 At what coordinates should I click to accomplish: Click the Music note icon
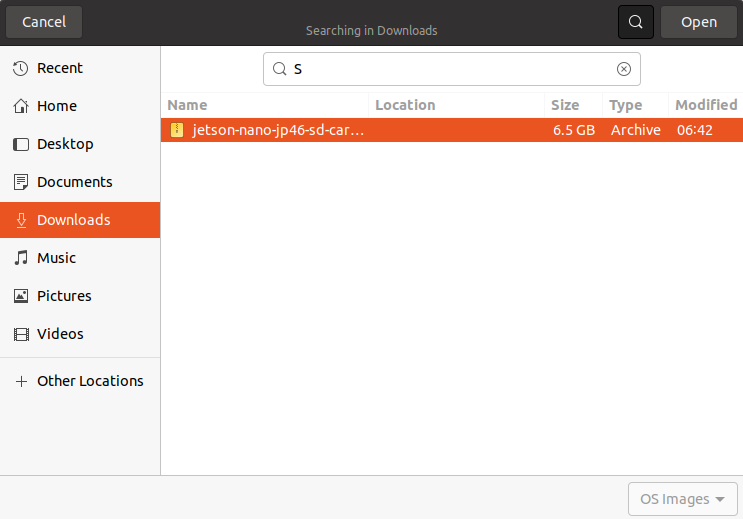coord(20,258)
